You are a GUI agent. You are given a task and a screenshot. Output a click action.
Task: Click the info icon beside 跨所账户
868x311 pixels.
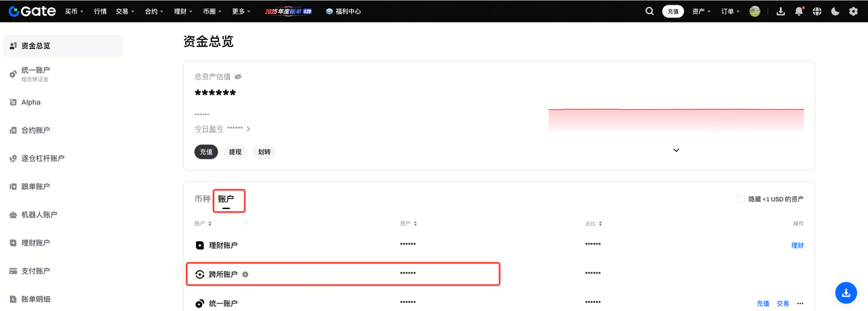[x=245, y=274]
